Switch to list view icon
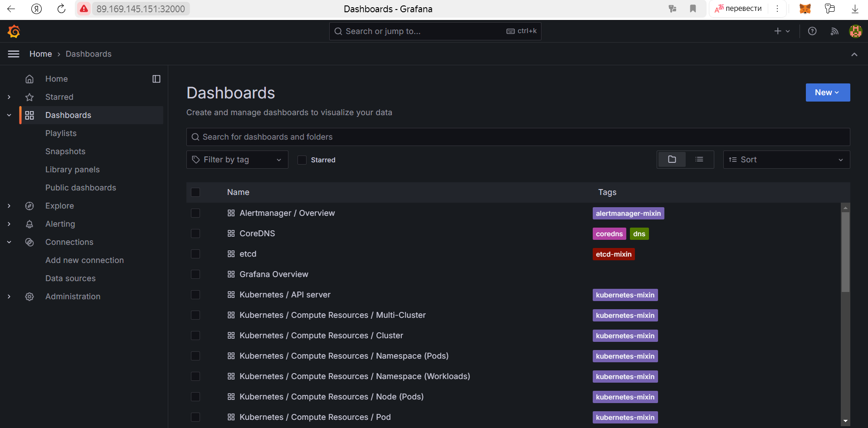The image size is (868, 428). 699,160
